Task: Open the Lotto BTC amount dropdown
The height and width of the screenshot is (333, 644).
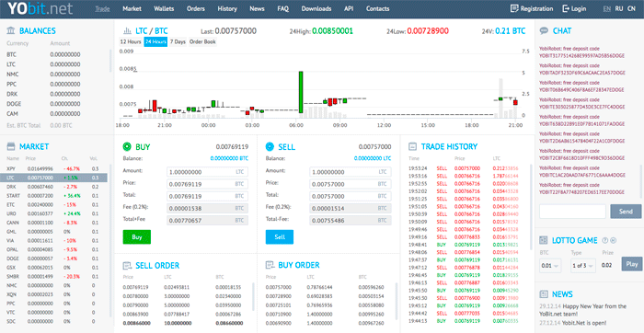Action: point(550,266)
